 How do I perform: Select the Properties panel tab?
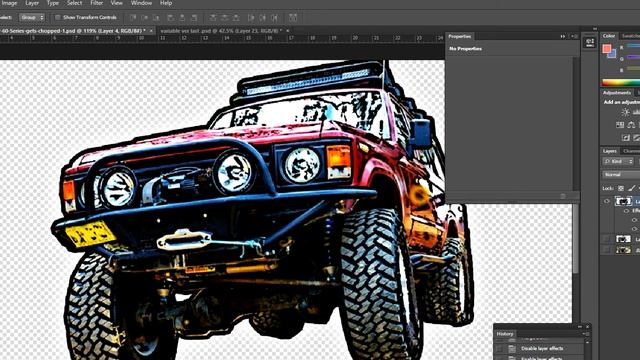pos(460,36)
